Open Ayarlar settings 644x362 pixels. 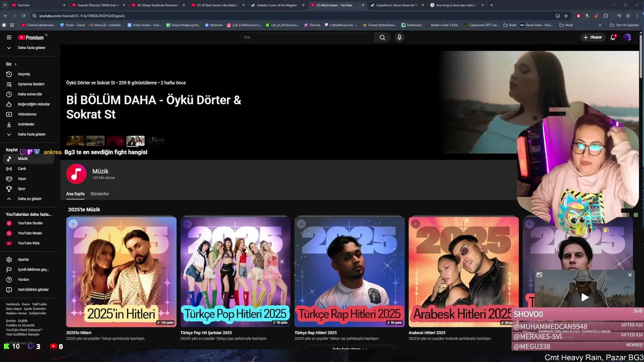pyautogui.click(x=29, y=259)
